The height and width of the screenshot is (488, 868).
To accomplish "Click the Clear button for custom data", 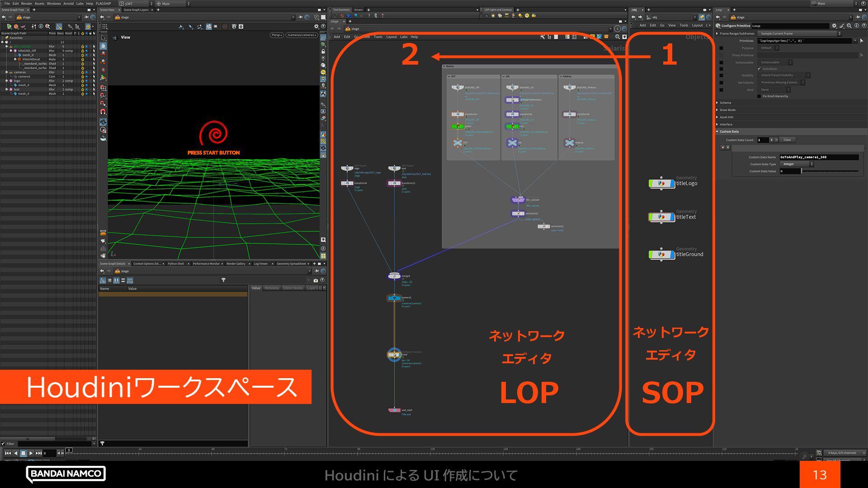I will pyautogui.click(x=787, y=140).
